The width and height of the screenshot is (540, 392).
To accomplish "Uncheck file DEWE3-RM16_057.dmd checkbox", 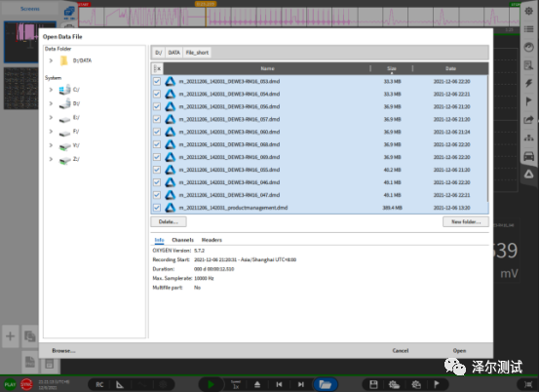I will pyautogui.click(x=157, y=119).
